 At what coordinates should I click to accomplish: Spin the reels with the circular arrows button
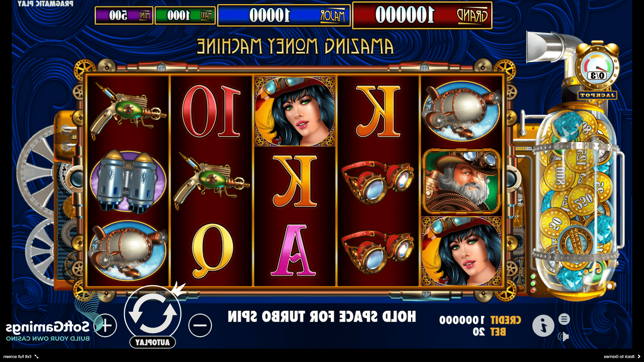tap(153, 314)
